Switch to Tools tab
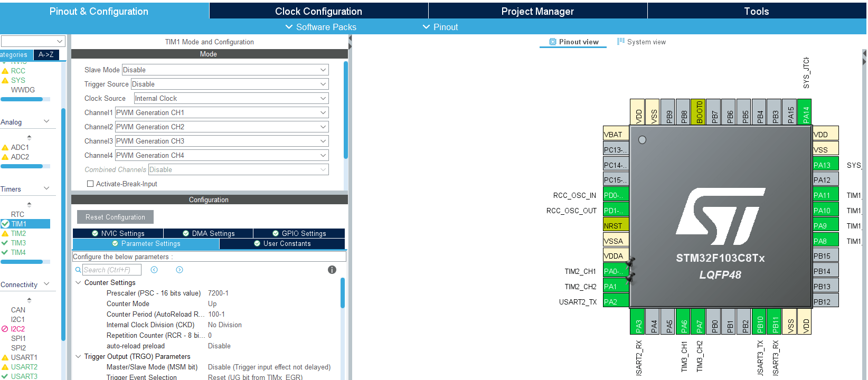The height and width of the screenshot is (380, 868). point(757,11)
